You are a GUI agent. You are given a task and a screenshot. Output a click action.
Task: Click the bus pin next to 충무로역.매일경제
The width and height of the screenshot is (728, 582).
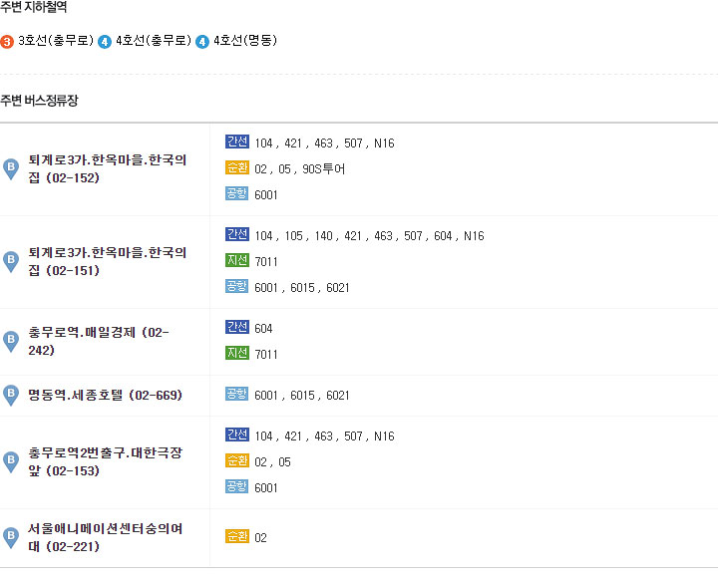pos(11,342)
